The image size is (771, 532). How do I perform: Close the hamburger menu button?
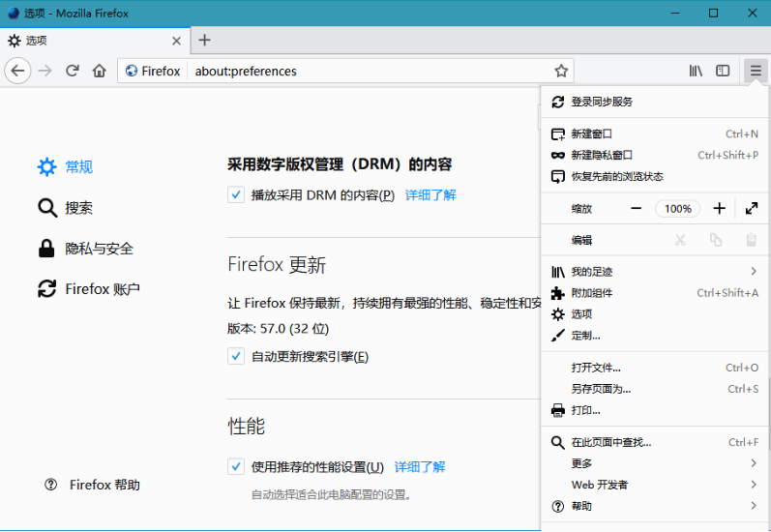tap(756, 71)
